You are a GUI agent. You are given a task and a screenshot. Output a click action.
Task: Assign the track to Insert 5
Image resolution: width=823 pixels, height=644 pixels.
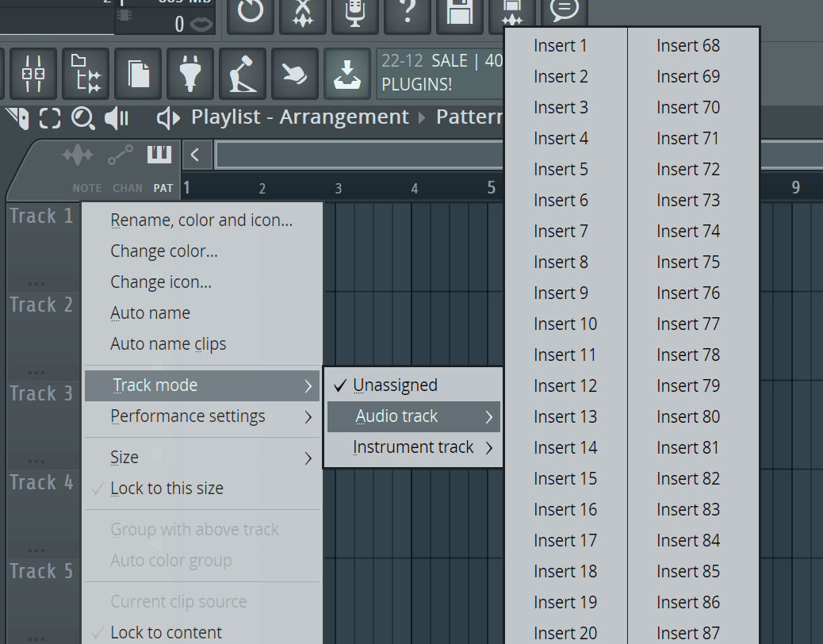(561, 169)
